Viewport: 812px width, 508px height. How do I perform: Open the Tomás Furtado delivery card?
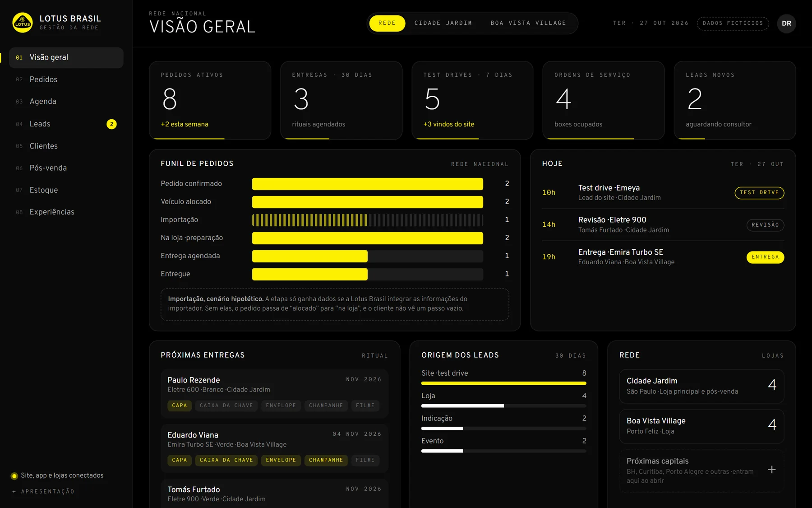tap(274, 493)
